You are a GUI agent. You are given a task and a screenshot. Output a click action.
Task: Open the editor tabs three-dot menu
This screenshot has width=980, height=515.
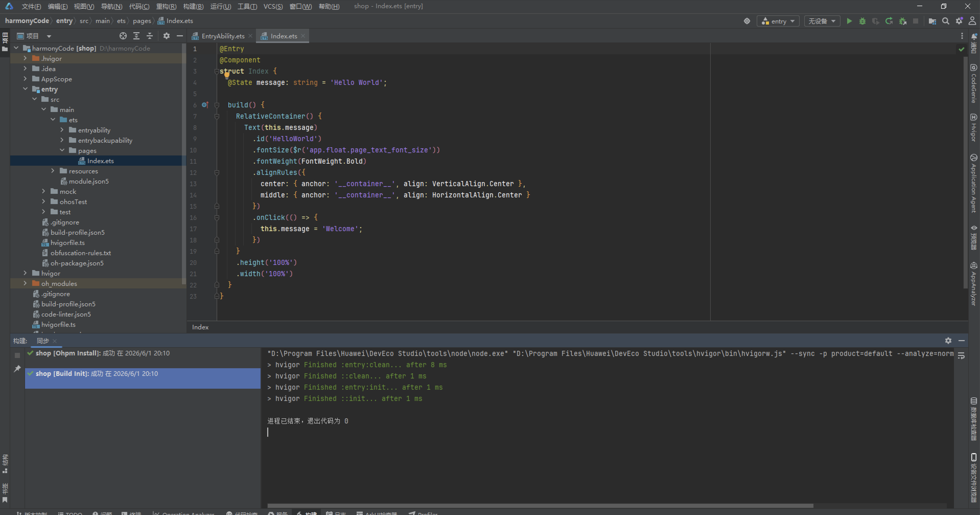click(962, 36)
